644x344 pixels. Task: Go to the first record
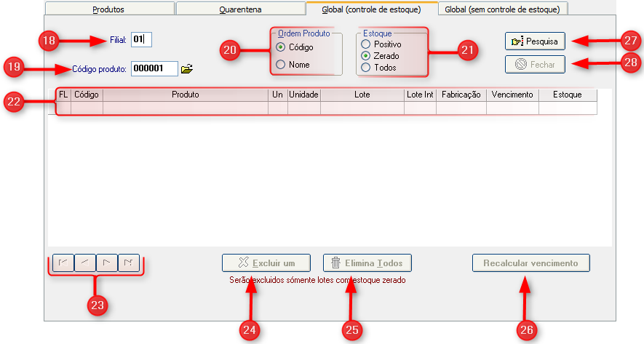(x=63, y=263)
